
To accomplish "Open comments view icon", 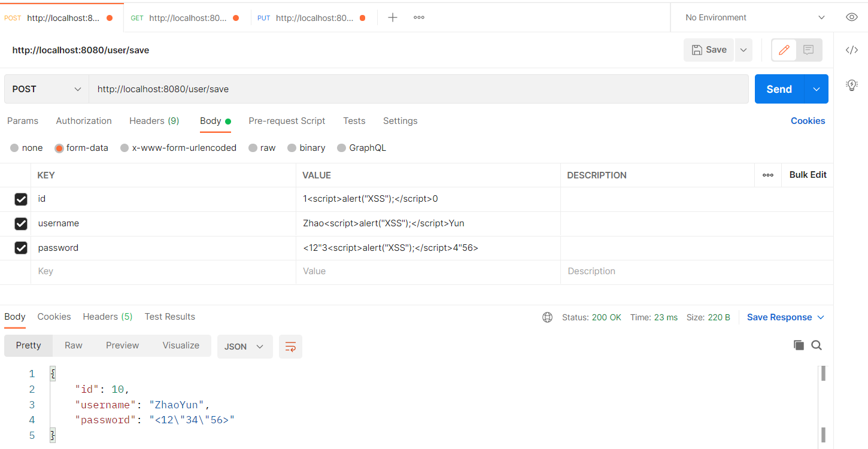I will (809, 50).
